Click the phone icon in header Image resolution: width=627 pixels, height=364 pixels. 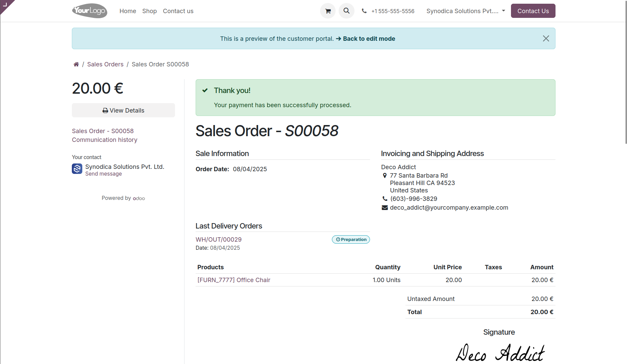[x=364, y=11]
